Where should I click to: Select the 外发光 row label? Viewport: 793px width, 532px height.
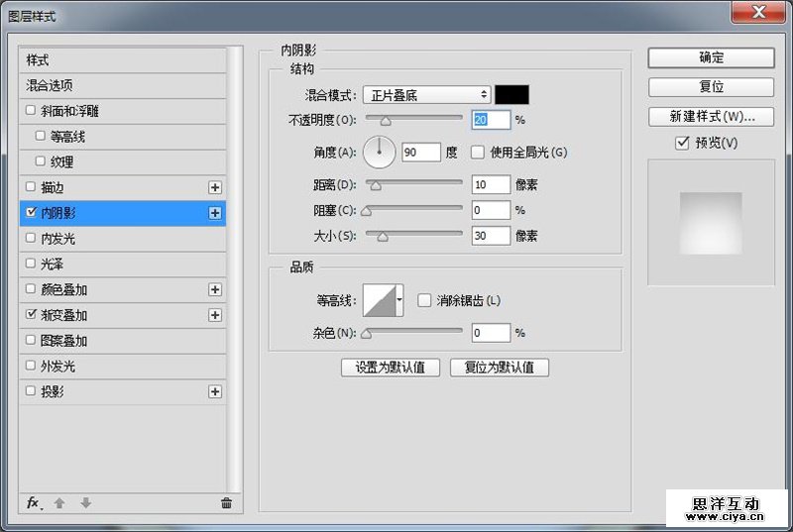58,367
